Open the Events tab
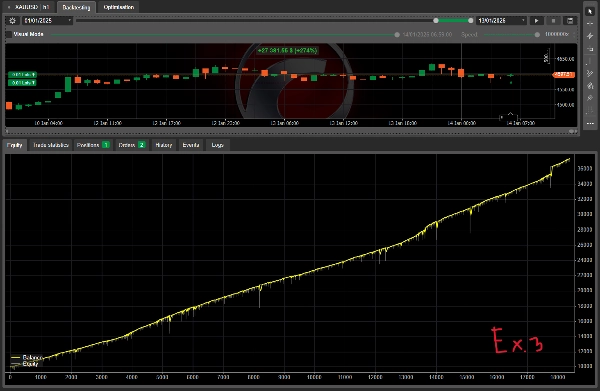600x391 pixels. click(191, 145)
